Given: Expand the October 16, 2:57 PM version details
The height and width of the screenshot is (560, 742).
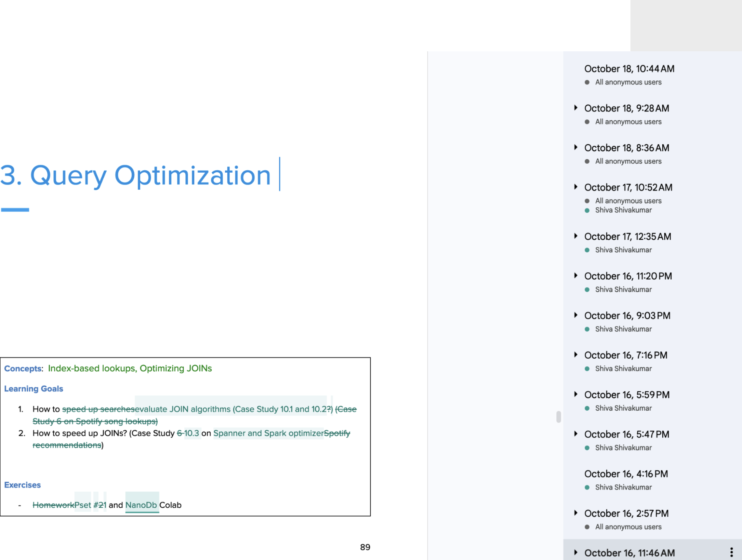Looking at the screenshot, I should point(576,513).
